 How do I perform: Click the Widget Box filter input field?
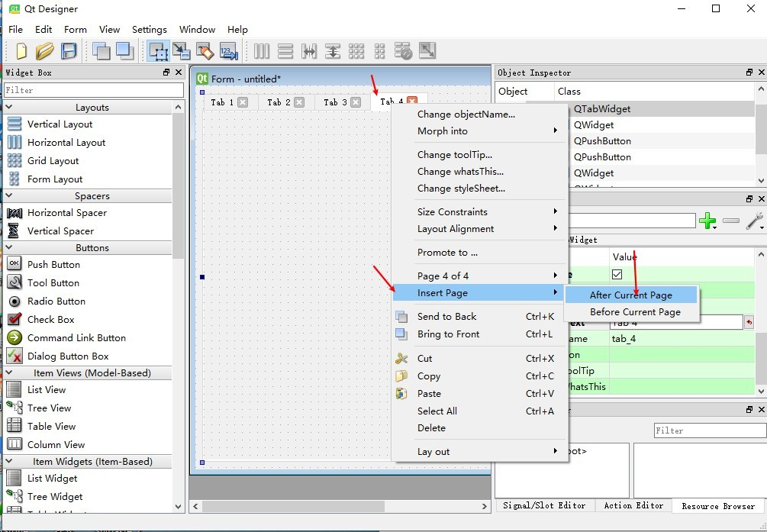coord(93,90)
